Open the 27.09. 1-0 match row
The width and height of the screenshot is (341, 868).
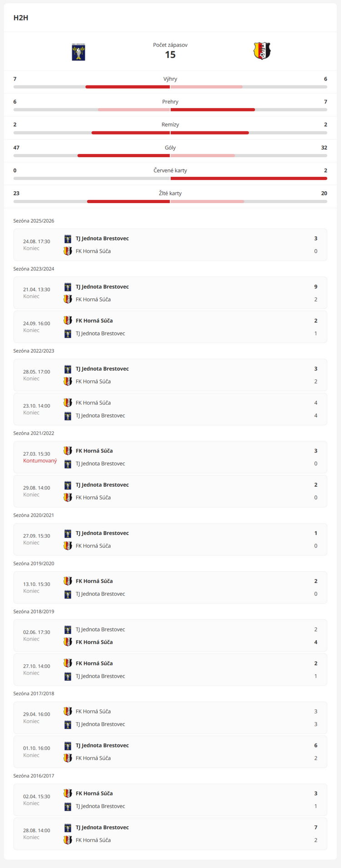[170, 539]
